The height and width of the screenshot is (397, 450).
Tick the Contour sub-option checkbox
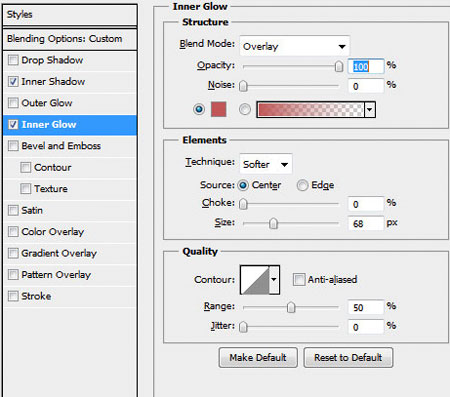point(26,167)
